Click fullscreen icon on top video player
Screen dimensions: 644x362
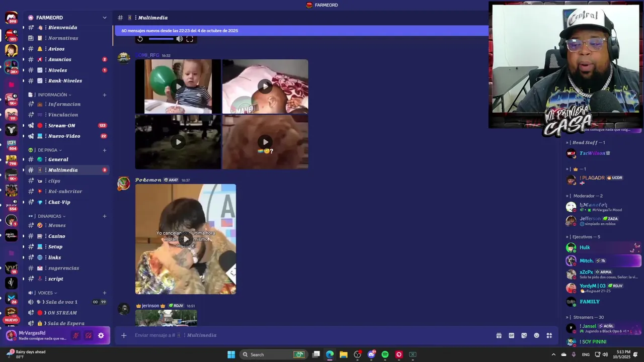[x=190, y=39]
